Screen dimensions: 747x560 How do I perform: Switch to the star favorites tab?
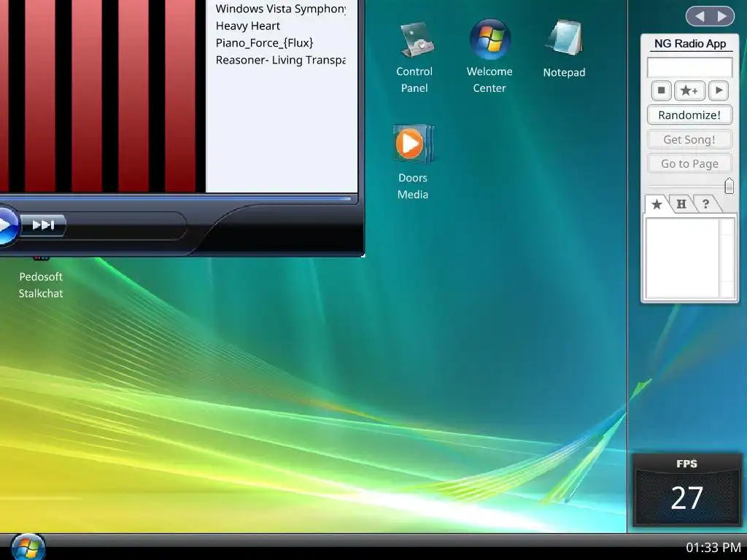(x=657, y=204)
